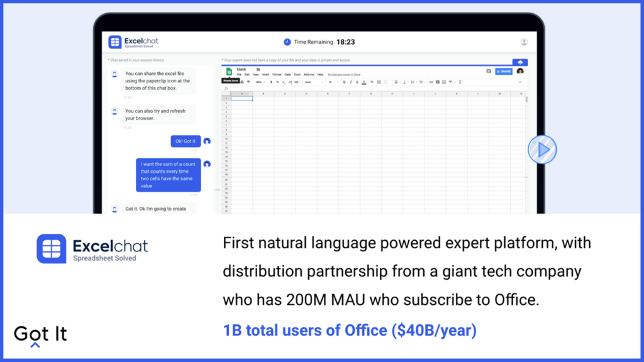Click the 'Ok! Got it' chat message
Screen dimensions: 644x362
(x=186, y=141)
